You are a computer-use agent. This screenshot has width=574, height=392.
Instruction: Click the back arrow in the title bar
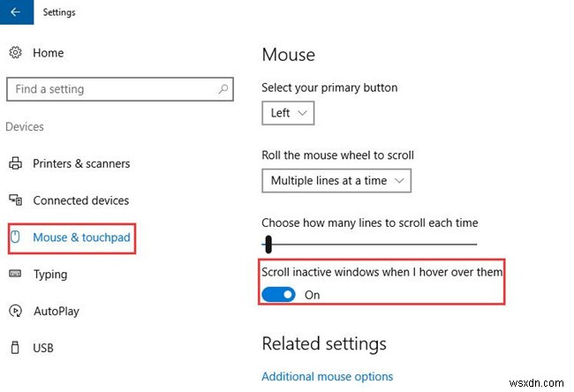click(15, 12)
